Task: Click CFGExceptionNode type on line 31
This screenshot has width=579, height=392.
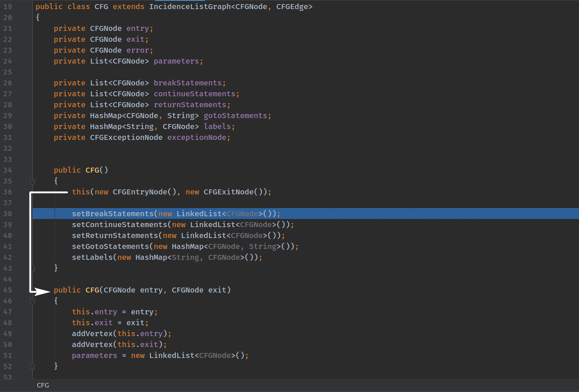Action: pos(126,137)
